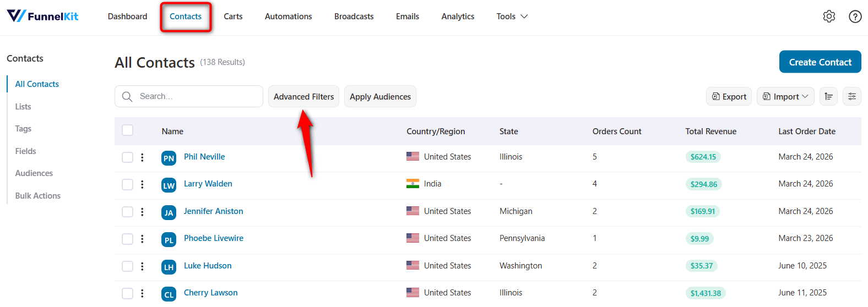Open the settings gear icon

(829, 17)
